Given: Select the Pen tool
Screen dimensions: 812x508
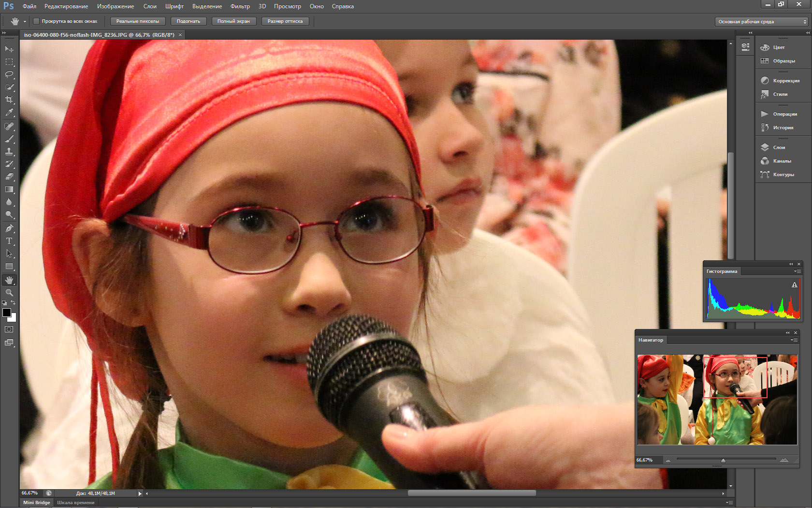Looking at the screenshot, I should 9,228.
